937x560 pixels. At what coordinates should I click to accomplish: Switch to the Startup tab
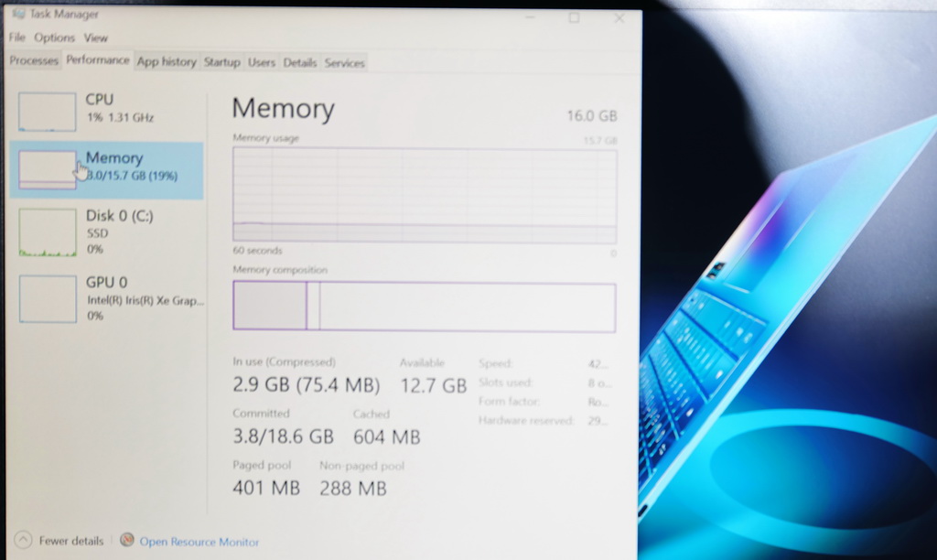pos(221,62)
